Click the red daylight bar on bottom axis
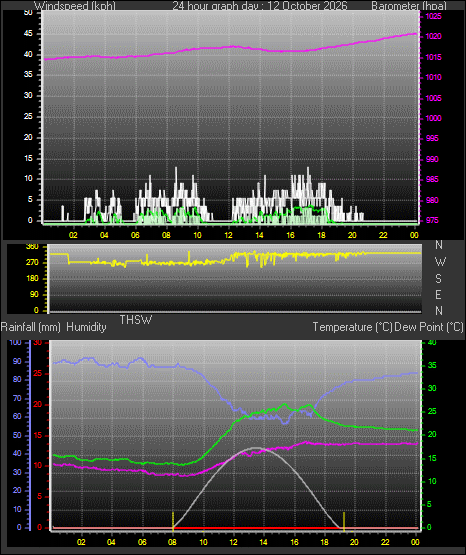466x555 pixels. (258, 528)
